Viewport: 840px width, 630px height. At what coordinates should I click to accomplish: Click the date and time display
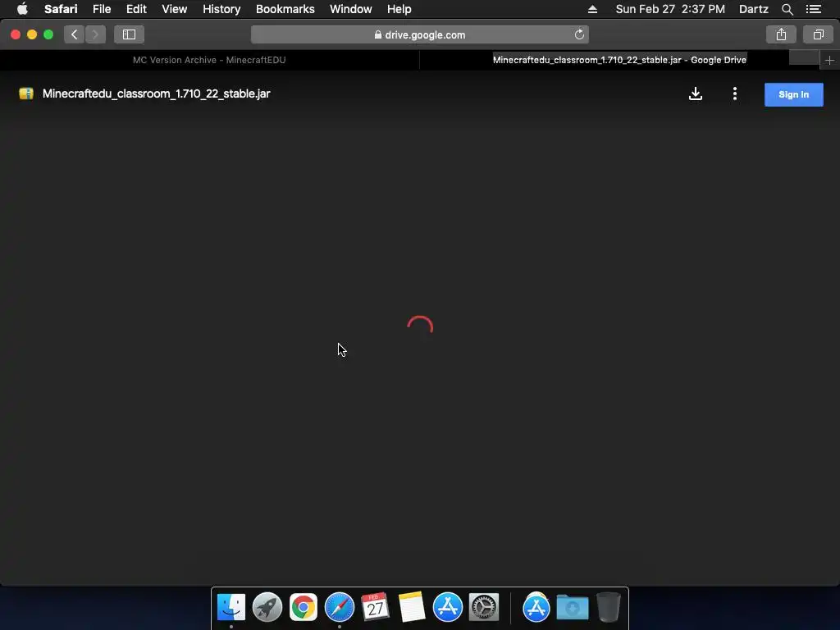point(670,9)
